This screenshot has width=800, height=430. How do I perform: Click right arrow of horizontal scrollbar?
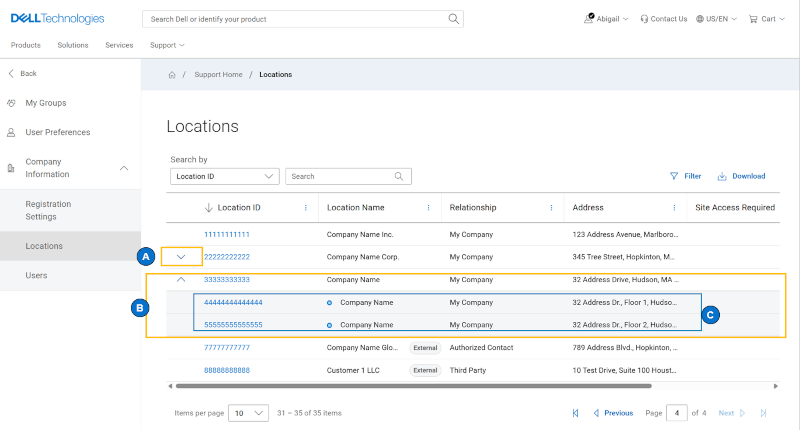776,386
